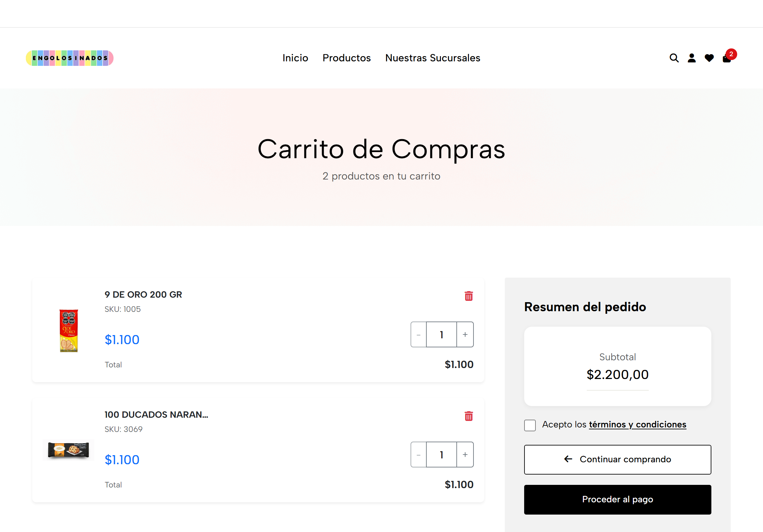The height and width of the screenshot is (532, 763).
Task: Click the $1.100 price link of 9 DE ORO
Action: click(x=122, y=339)
